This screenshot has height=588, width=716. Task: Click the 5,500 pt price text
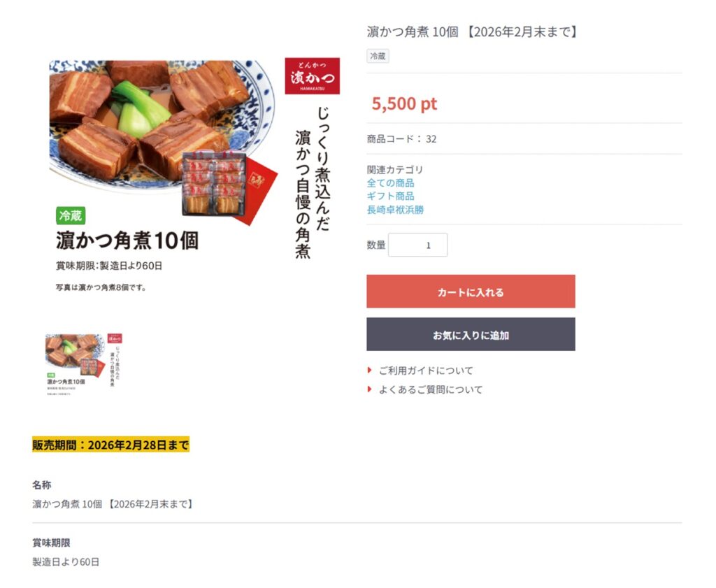pyautogui.click(x=404, y=103)
